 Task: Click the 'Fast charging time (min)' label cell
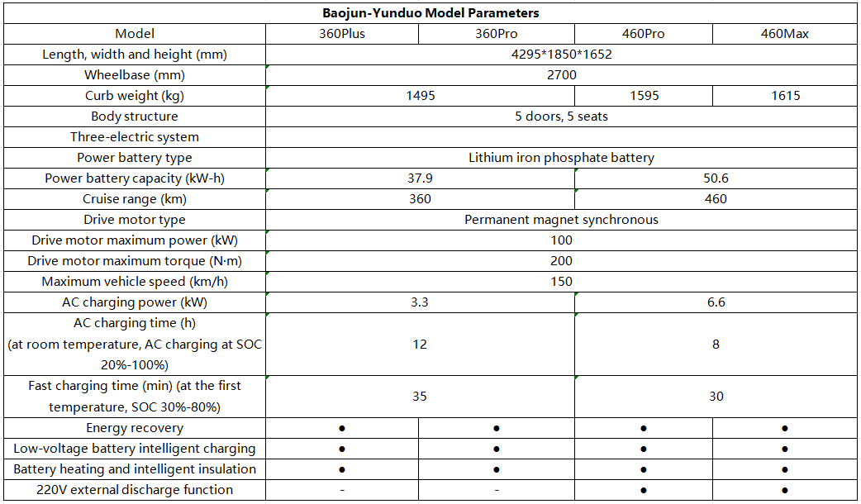[x=135, y=397]
